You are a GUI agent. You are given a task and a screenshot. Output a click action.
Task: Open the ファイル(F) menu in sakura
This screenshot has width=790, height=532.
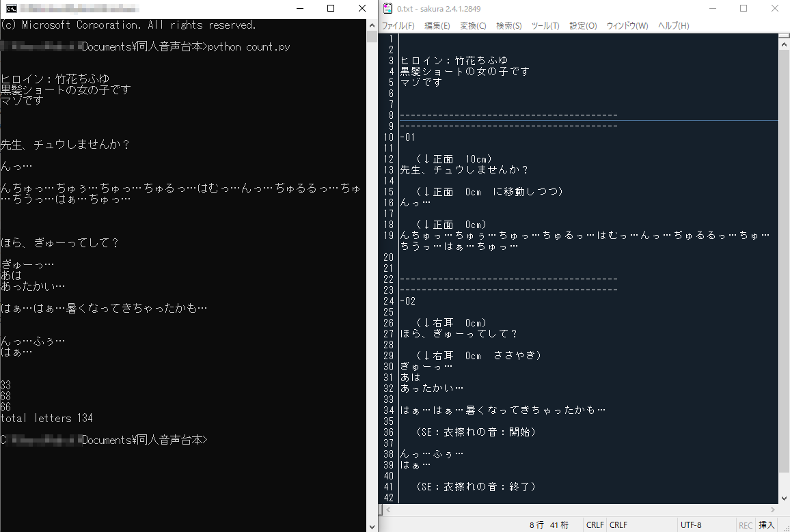pos(398,26)
